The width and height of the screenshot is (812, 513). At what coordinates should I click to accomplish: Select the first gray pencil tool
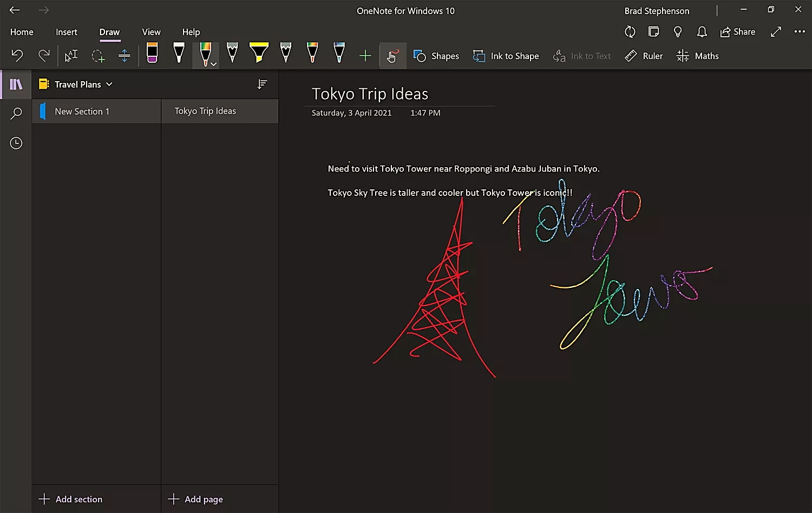pyautogui.click(x=232, y=54)
